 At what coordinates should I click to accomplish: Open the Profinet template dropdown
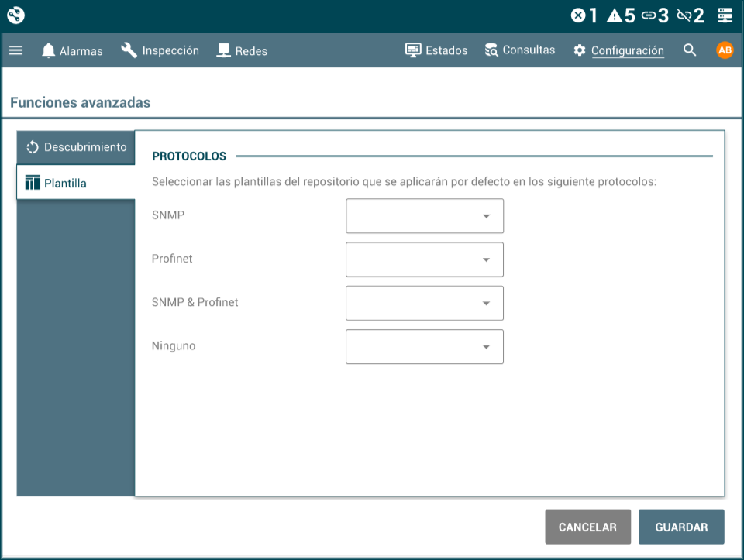[x=425, y=259]
